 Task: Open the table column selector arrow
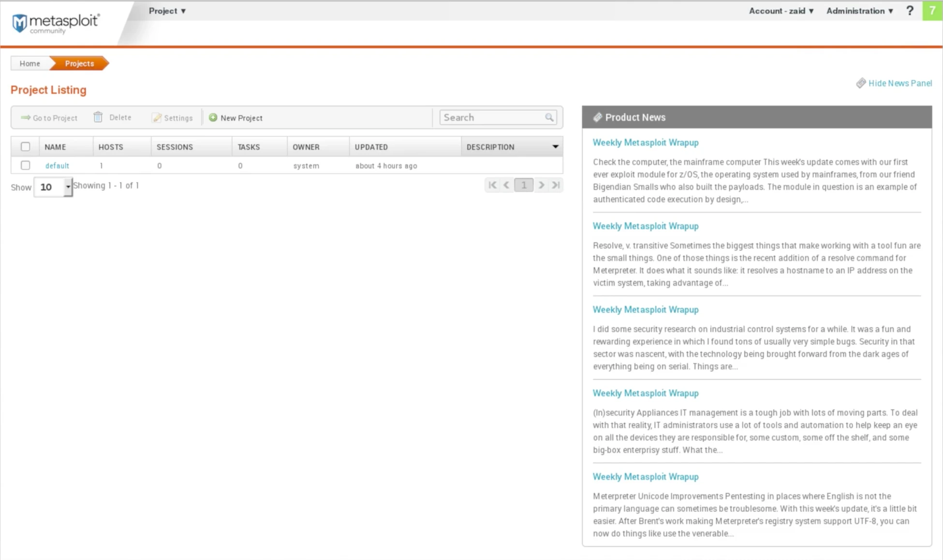(555, 146)
